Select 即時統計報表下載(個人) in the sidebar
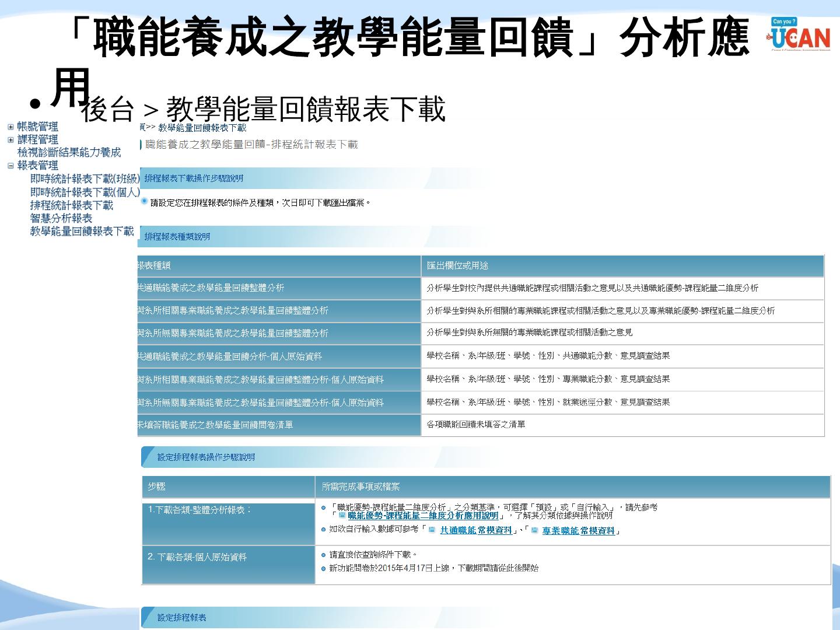840x630 pixels. 85,192
